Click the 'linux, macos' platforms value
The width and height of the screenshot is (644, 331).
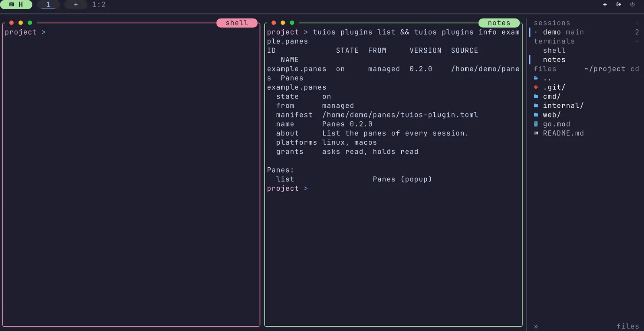(x=349, y=142)
